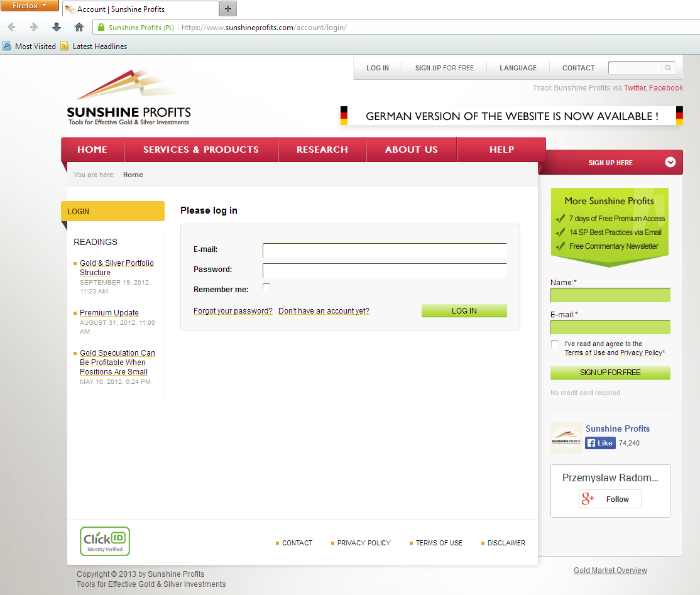Click the footer DISCLAIMER link
The width and height of the screenshot is (700, 595).
[506, 543]
